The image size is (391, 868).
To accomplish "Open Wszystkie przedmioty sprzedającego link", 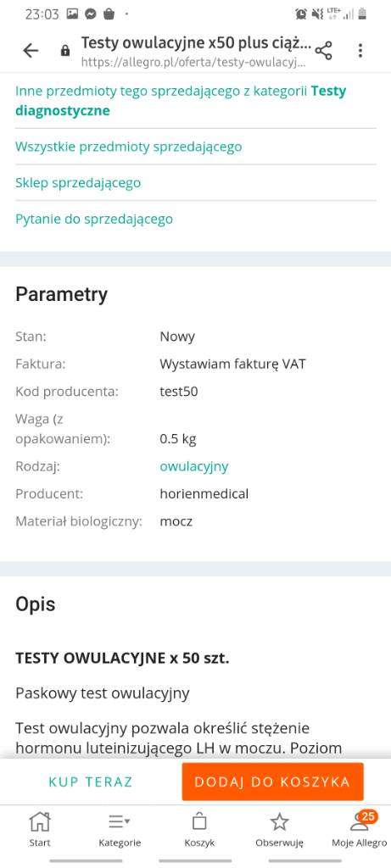I will coord(128,147).
